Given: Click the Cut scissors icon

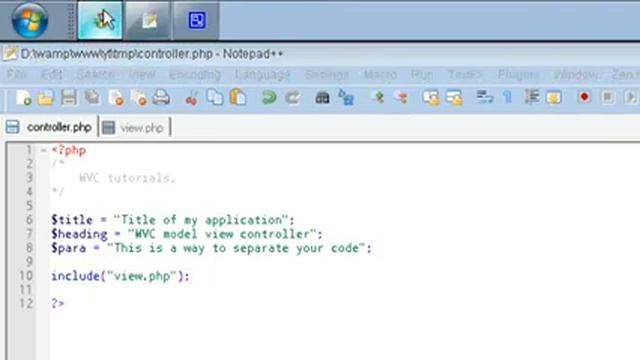Looking at the screenshot, I should tap(191, 98).
